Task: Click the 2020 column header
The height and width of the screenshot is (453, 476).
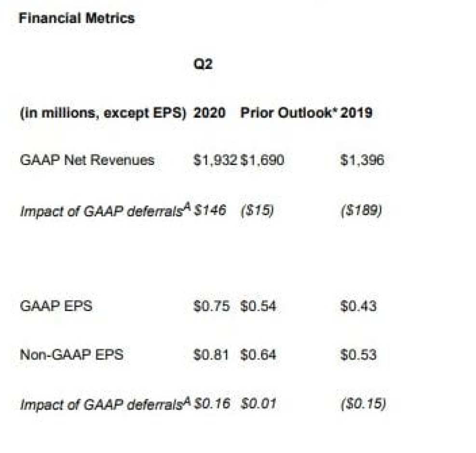Action: 209,113
